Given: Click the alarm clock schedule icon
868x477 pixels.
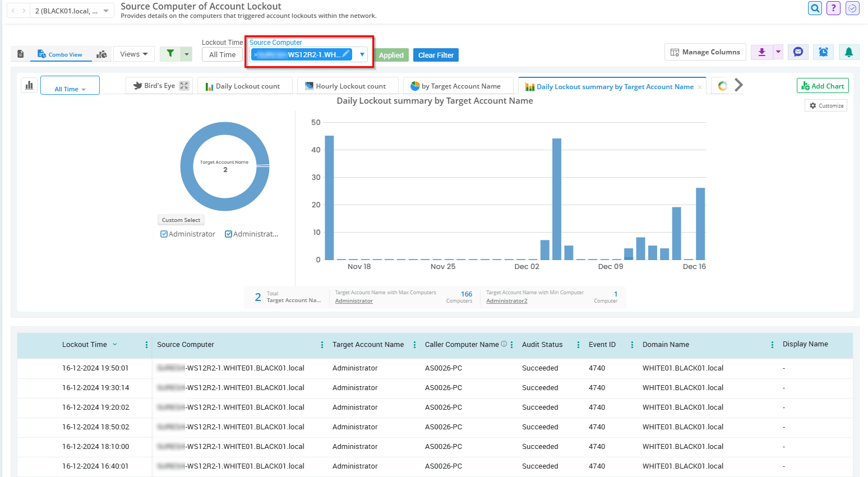Looking at the screenshot, I should 823,52.
